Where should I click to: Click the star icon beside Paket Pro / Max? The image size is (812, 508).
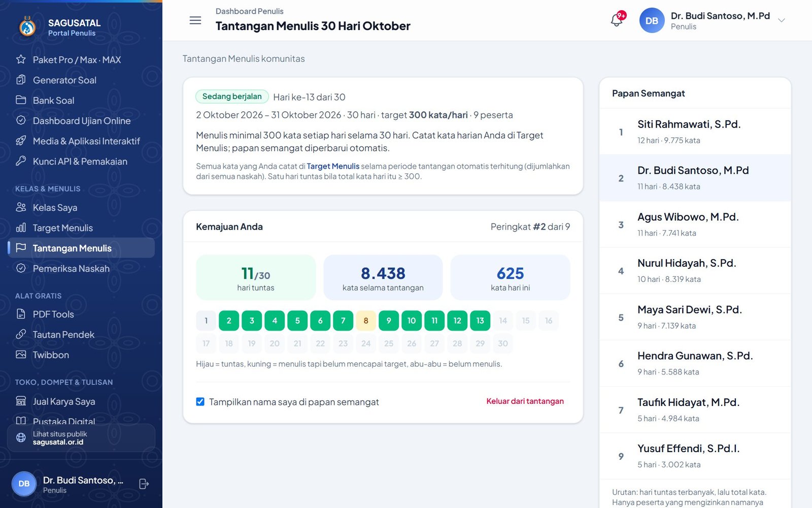(21, 59)
